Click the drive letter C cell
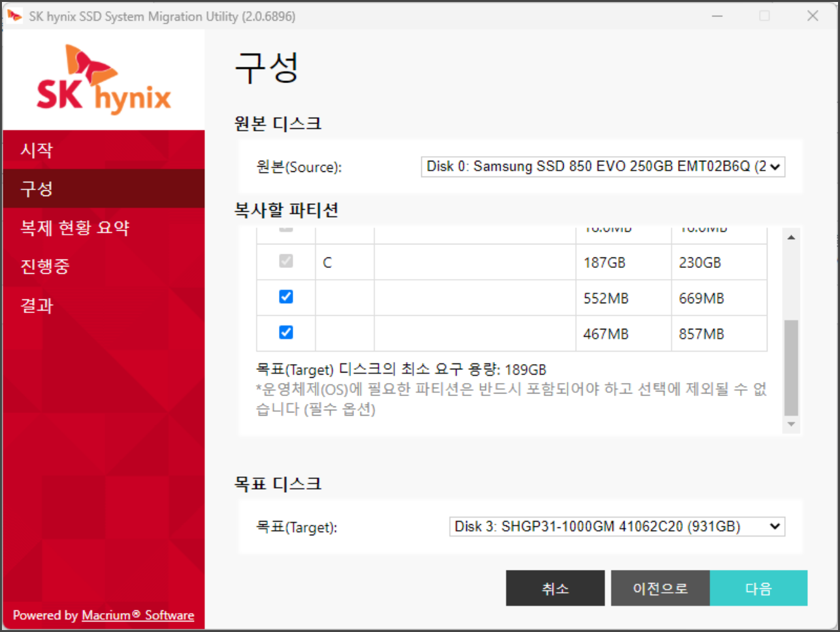Viewport: 840px width, 632px height. [x=345, y=263]
